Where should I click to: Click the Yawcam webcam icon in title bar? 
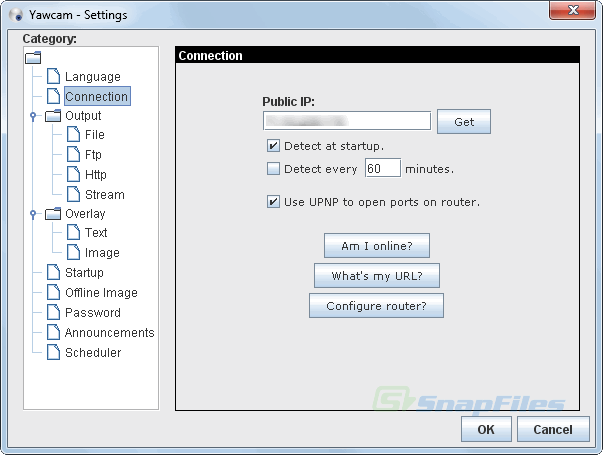(16, 15)
